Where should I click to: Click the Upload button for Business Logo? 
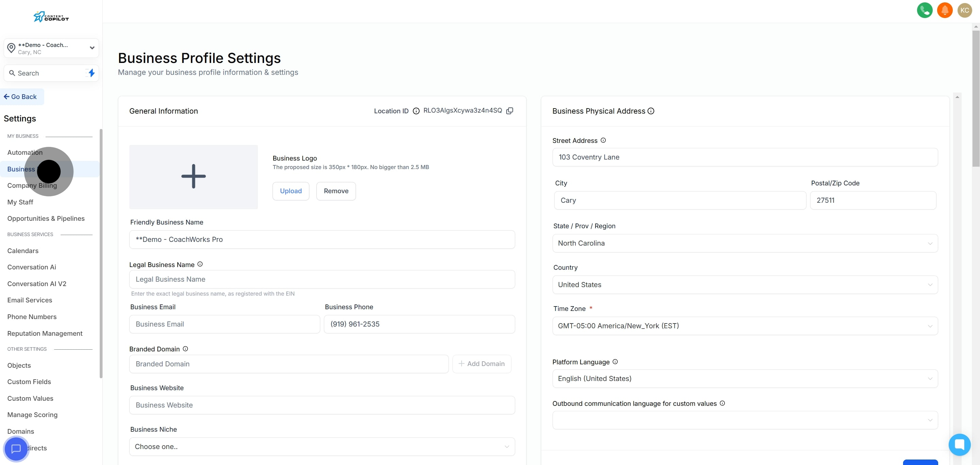(291, 191)
